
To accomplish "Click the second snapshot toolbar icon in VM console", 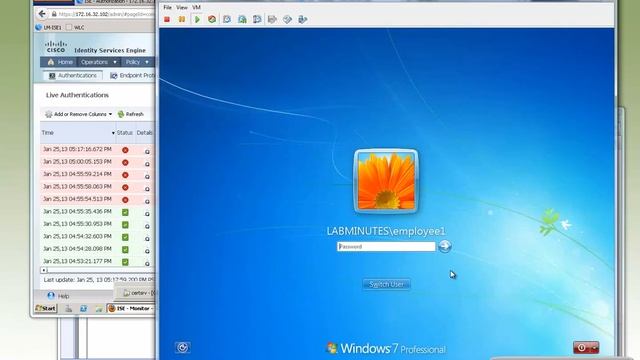I will [x=242, y=19].
